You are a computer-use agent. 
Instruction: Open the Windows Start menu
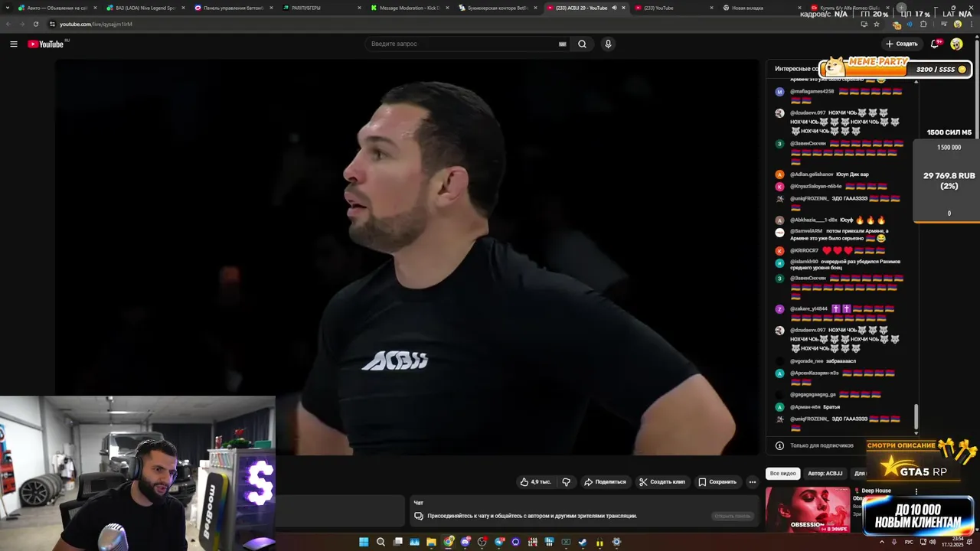(x=364, y=542)
